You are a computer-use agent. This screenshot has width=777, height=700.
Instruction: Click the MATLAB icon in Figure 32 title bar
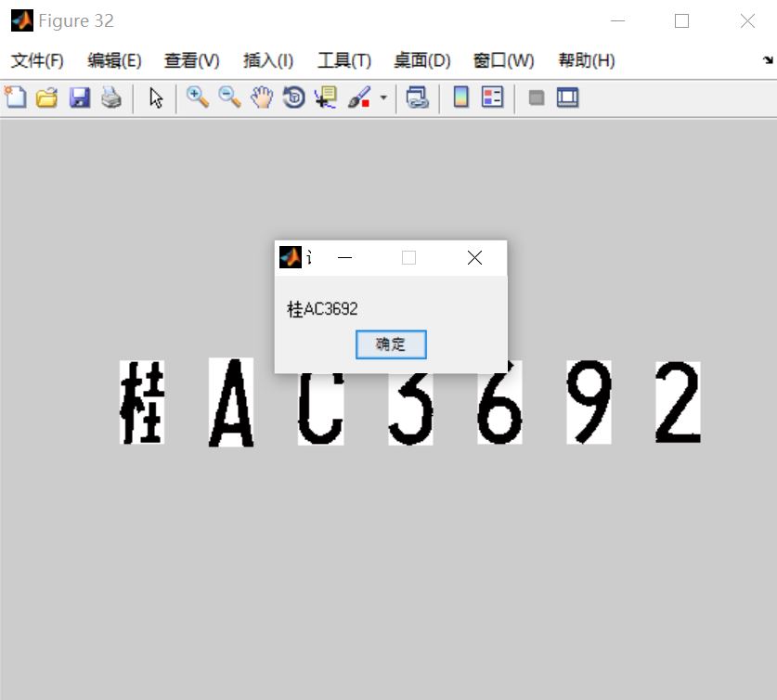click(x=21, y=20)
